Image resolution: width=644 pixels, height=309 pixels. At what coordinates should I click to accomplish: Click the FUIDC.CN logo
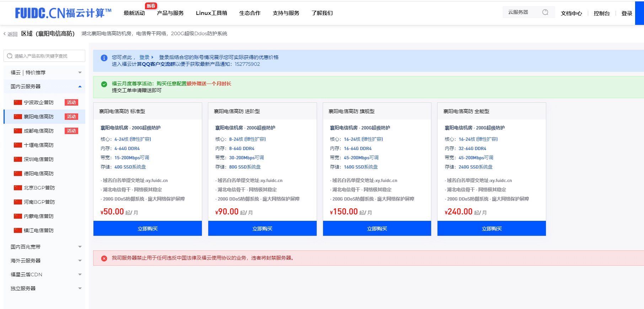tap(63, 13)
